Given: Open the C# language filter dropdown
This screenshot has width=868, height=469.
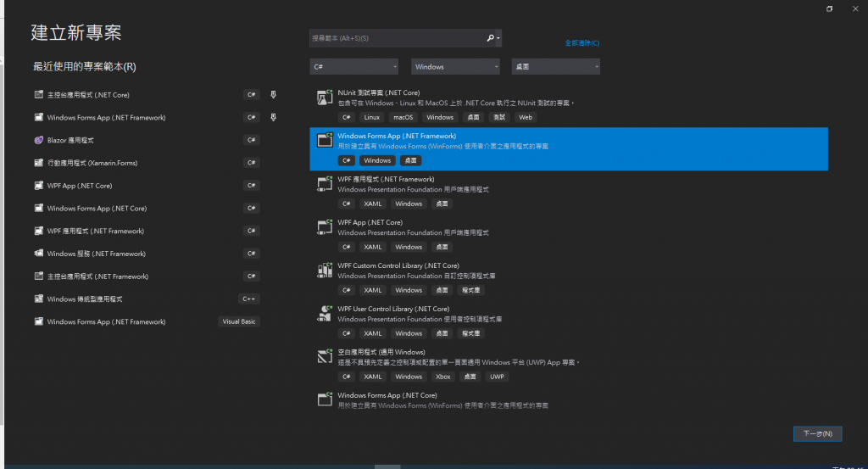Looking at the screenshot, I should (353, 66).
